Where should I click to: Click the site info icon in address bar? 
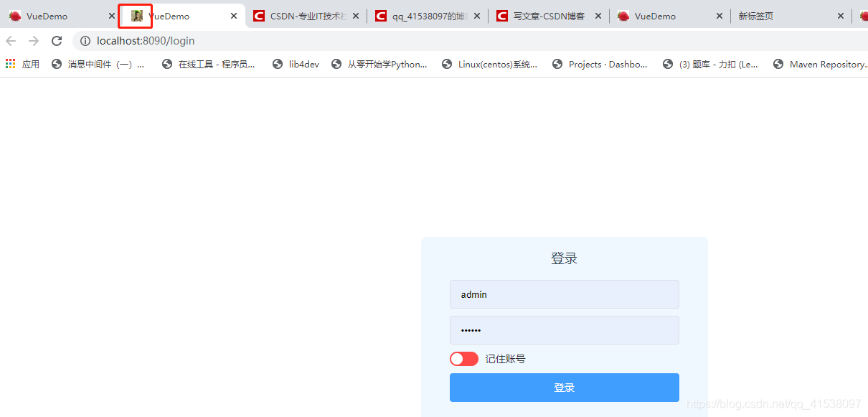pos(85,41)
